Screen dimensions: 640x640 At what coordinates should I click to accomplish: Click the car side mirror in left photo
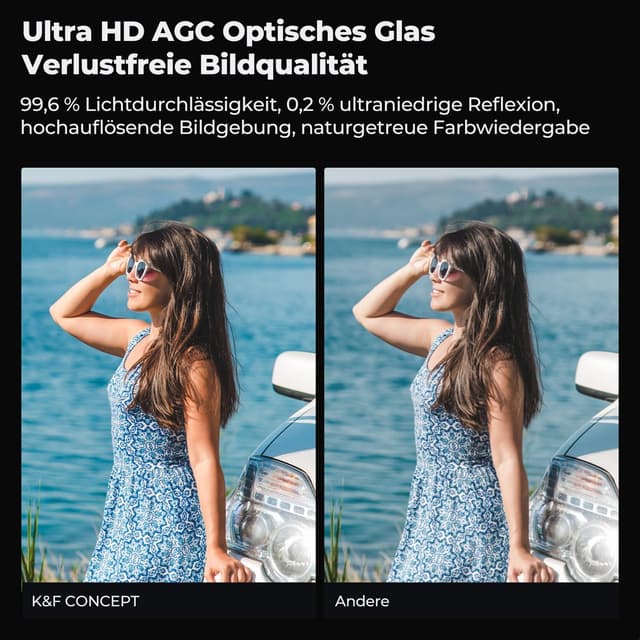click(294, 376)
